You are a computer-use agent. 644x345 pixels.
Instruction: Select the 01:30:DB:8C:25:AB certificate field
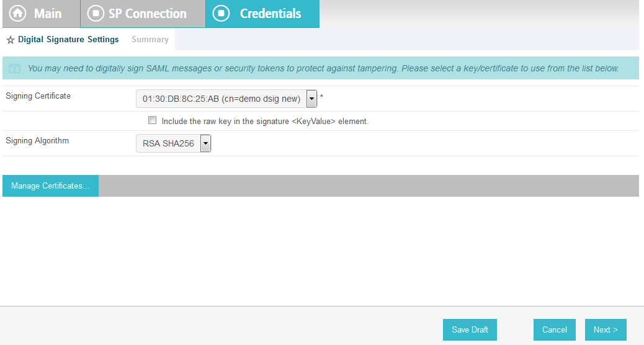226,99
